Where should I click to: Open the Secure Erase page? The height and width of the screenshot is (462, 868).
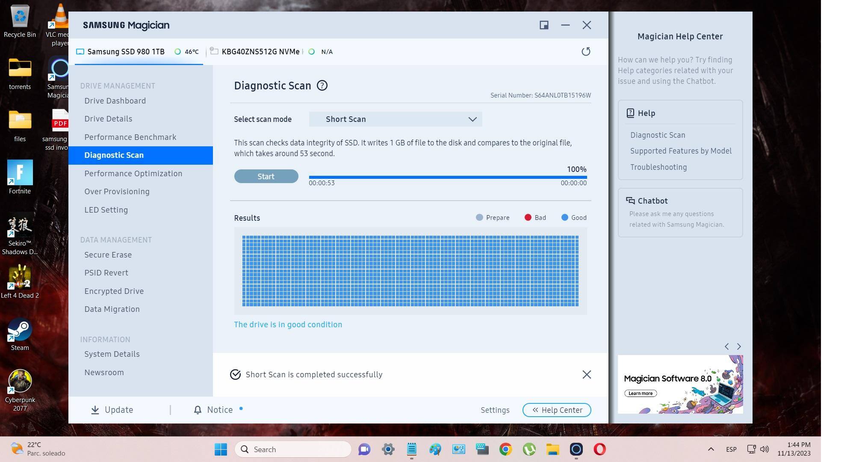tap(108, 255)
